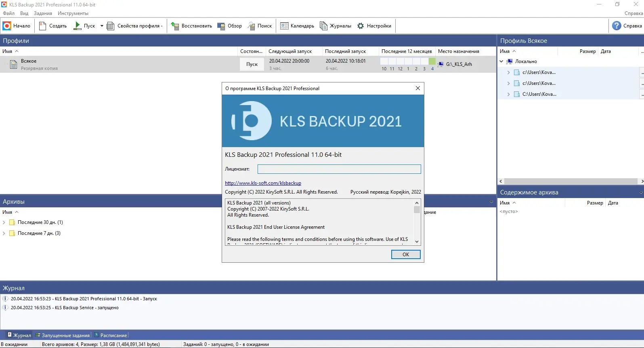Open Свойства профиля in the toolbar
The width and height of the screenshot is (644, 348).
click(x=134, y=26)
